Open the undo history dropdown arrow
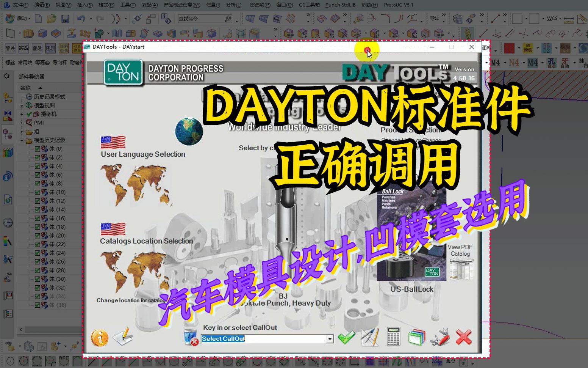Viewport: 588px width, 368px height. tap(91, 18)
